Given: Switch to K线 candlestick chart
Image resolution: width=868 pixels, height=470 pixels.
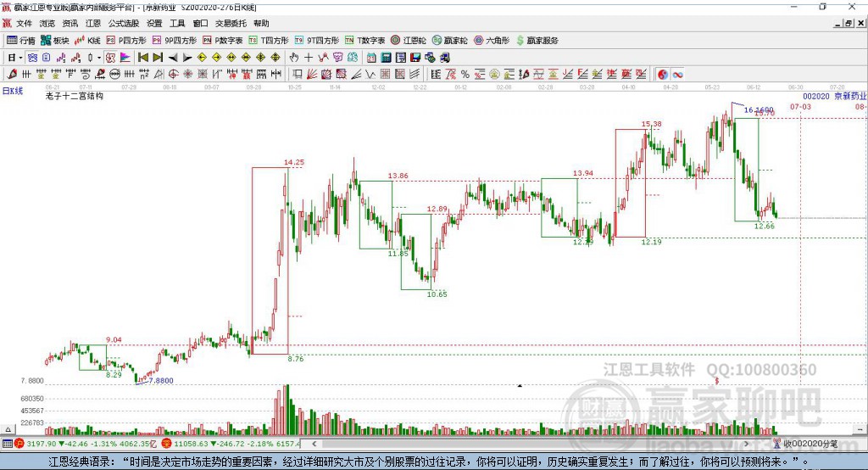Looking at the screenshot, I should pos(87,41).
